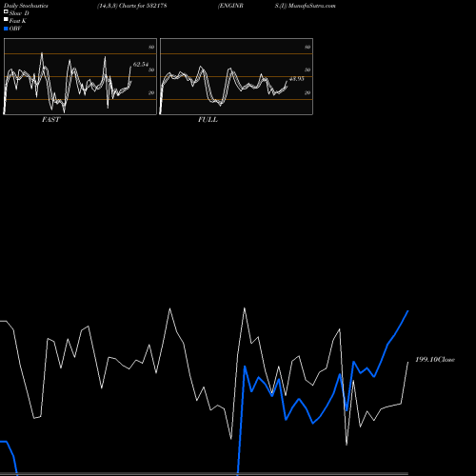Open the FULL stochastic chart panel
Viewport: 476px width, 476px height.
point(236,76)
